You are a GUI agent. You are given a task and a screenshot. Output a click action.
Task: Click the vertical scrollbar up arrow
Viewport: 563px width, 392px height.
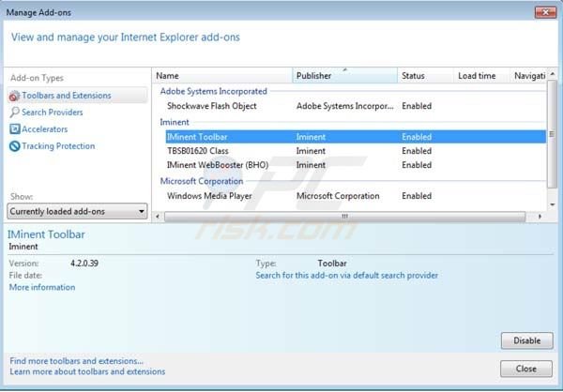pyautogui.click(x=553, y=74)
